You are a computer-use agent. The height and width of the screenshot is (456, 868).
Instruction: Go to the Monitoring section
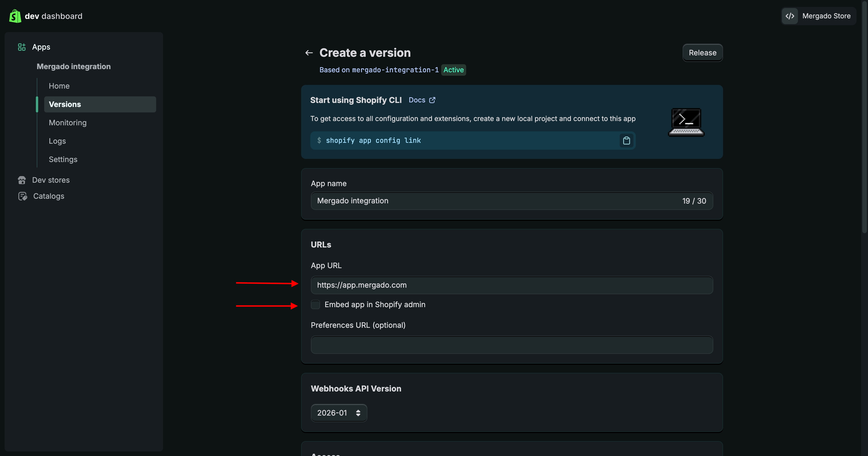[x=67, y=122]
